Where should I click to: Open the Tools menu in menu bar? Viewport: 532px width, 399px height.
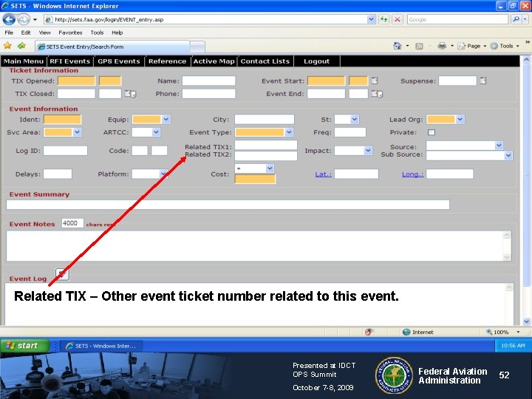pyautogui.click(x=97, y=33)
